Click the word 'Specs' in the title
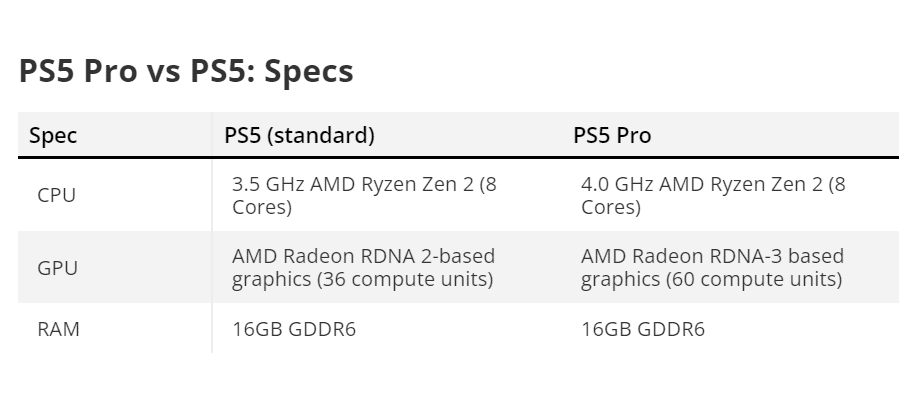Image resolution: width=912 pixels, height=418 pixels. coord(309,72)
